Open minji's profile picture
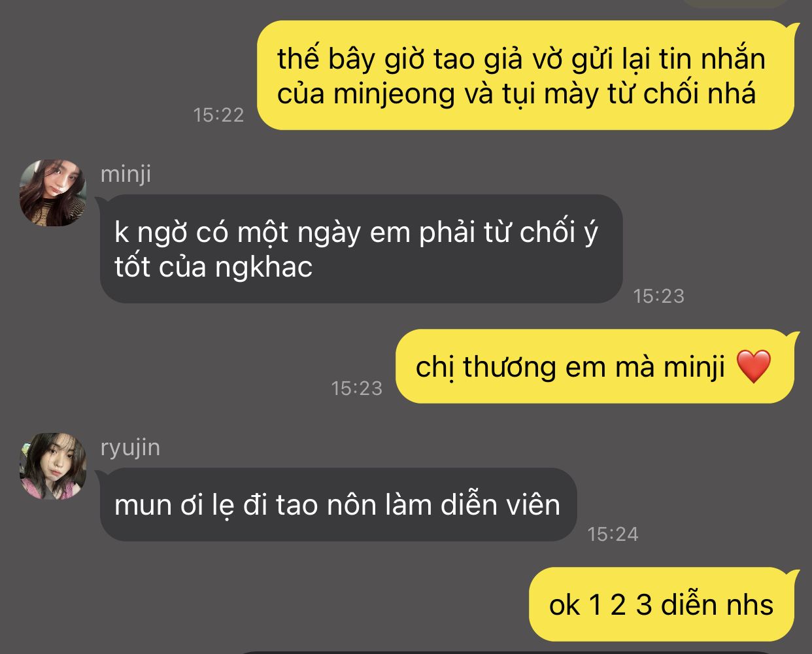 [53, 194]
